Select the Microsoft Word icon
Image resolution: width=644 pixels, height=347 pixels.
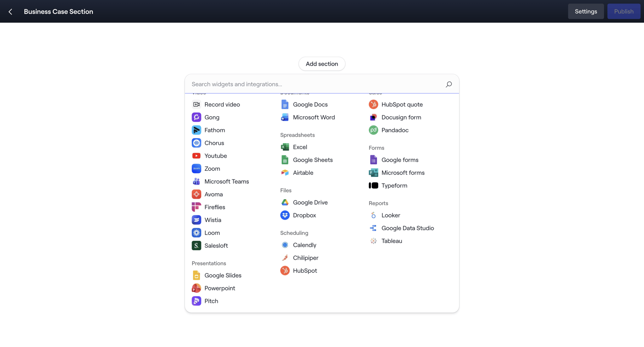point(285,117)
